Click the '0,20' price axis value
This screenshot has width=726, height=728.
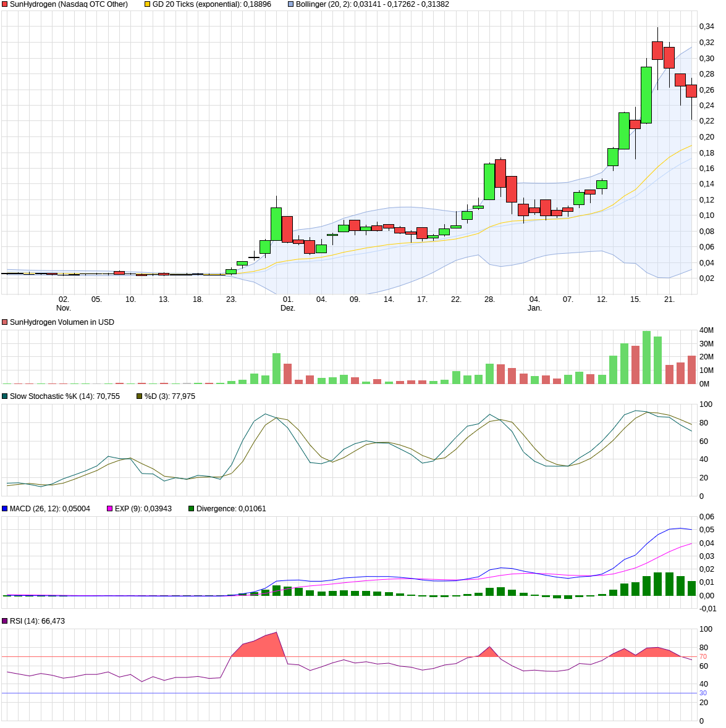coord(707,137)
